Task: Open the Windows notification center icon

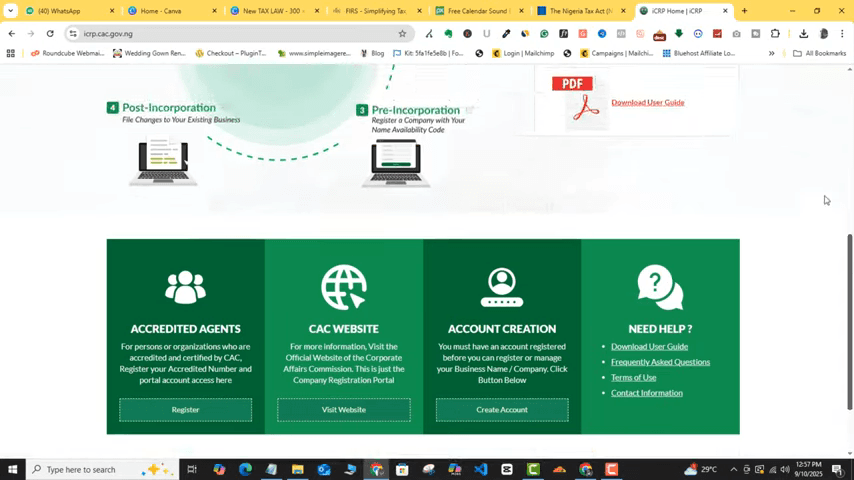Action: (838, 469)
